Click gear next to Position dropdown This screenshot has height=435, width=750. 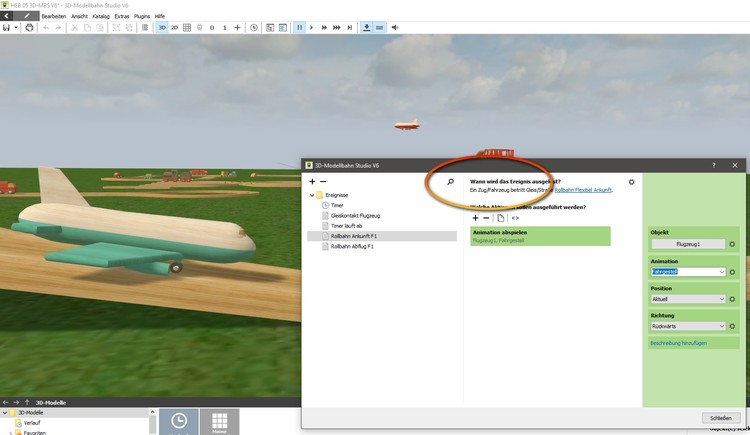pos(732,299)
